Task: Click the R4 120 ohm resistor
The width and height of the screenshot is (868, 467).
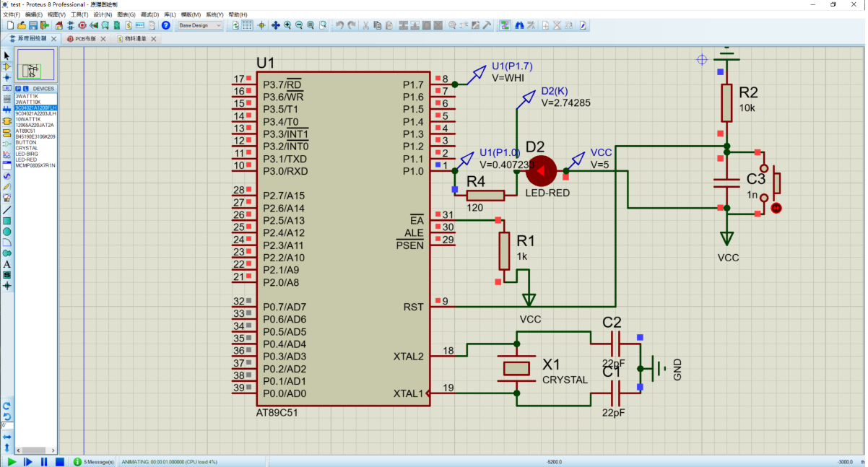Action: (x=485, y=195)
